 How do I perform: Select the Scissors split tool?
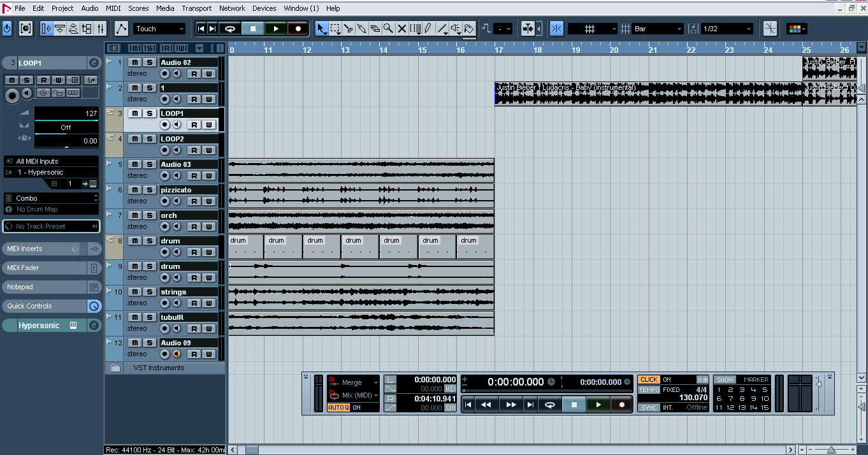pyautogui.click(x=349, y=28)
